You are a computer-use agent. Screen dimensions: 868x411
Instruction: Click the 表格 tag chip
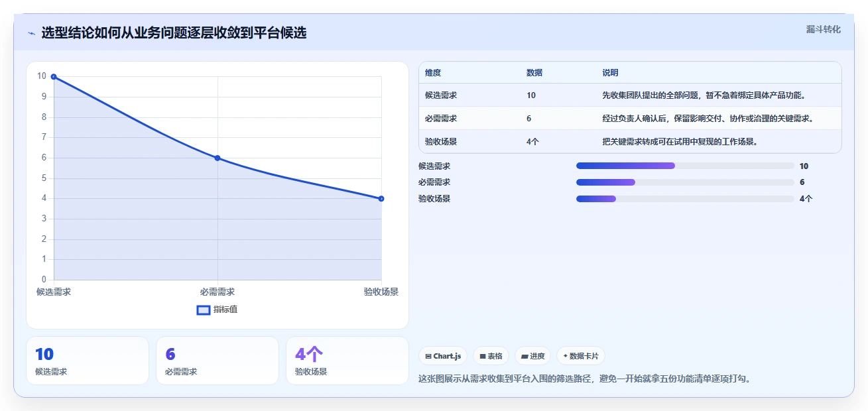(491, 356)
